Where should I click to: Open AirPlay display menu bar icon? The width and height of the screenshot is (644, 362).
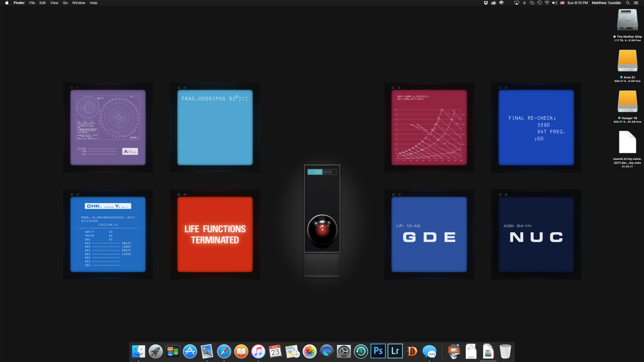516,3
